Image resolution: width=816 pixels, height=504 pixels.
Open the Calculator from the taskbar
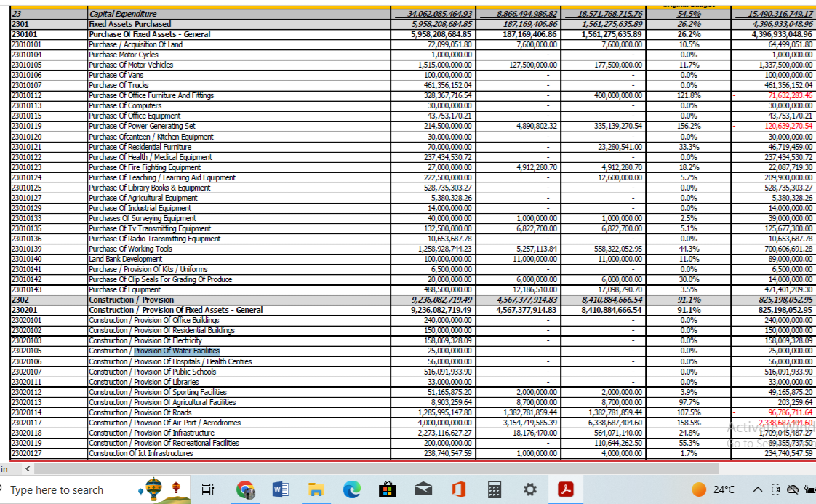pyautogui.click(x=495, y=489)
